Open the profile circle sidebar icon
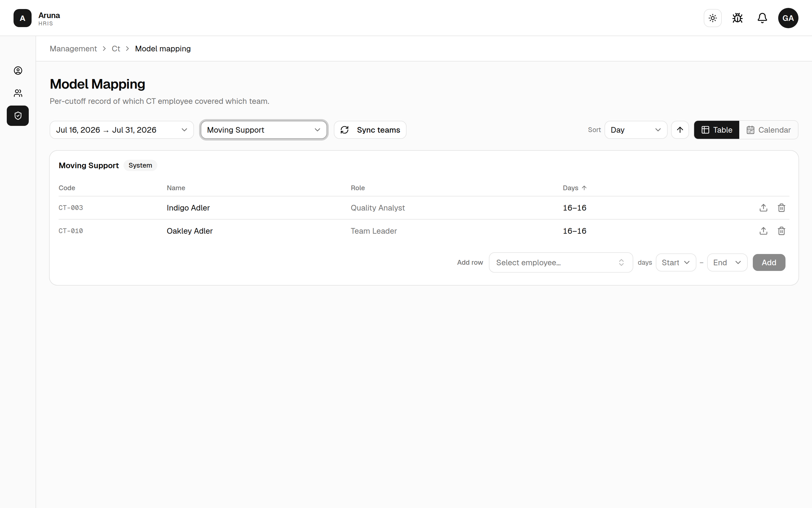Viewport: 812px width, 508px height. 18,71
